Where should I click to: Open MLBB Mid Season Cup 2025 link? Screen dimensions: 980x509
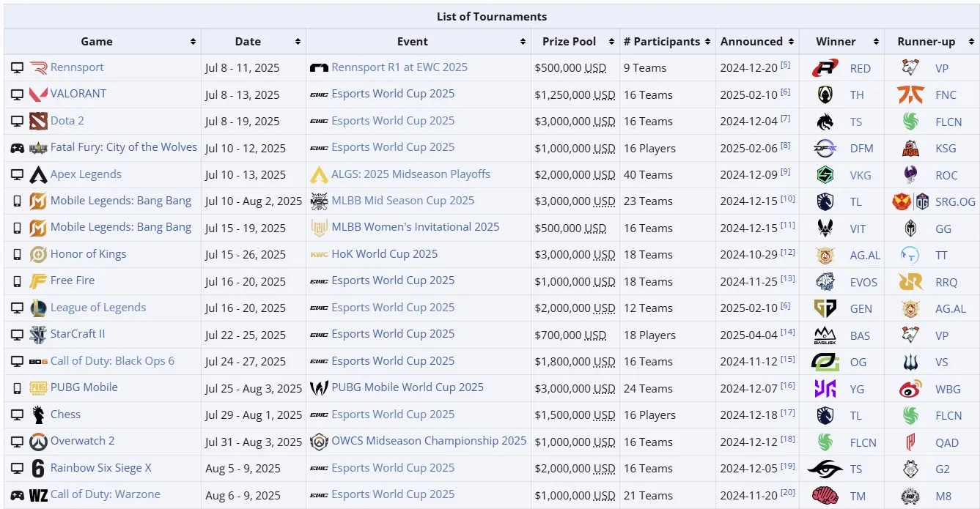click(x=402, y=201)
